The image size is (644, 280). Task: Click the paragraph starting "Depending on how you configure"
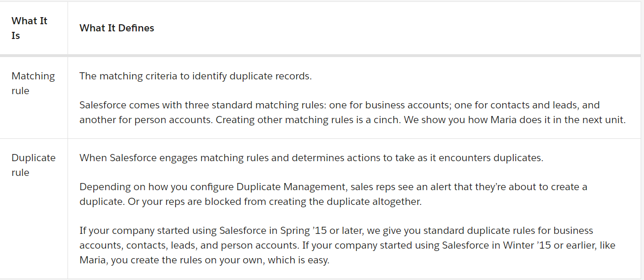pyautogui.click(x=333, y=194)
